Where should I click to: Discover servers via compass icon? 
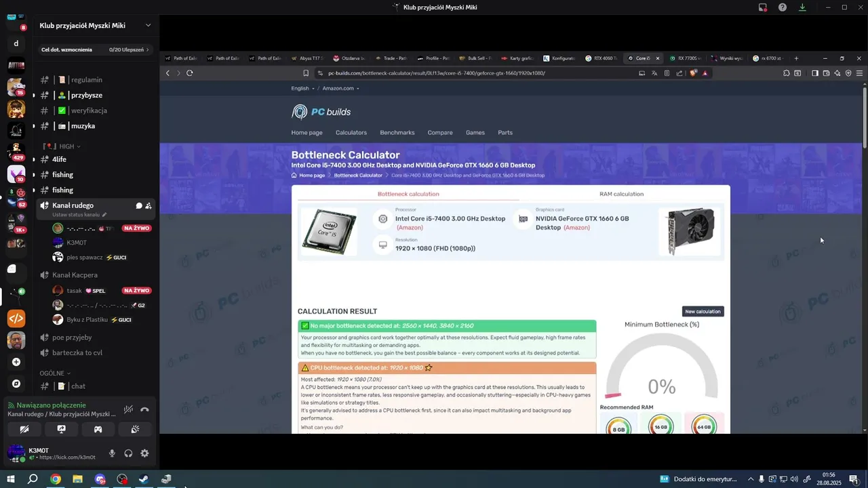[16, 384]
